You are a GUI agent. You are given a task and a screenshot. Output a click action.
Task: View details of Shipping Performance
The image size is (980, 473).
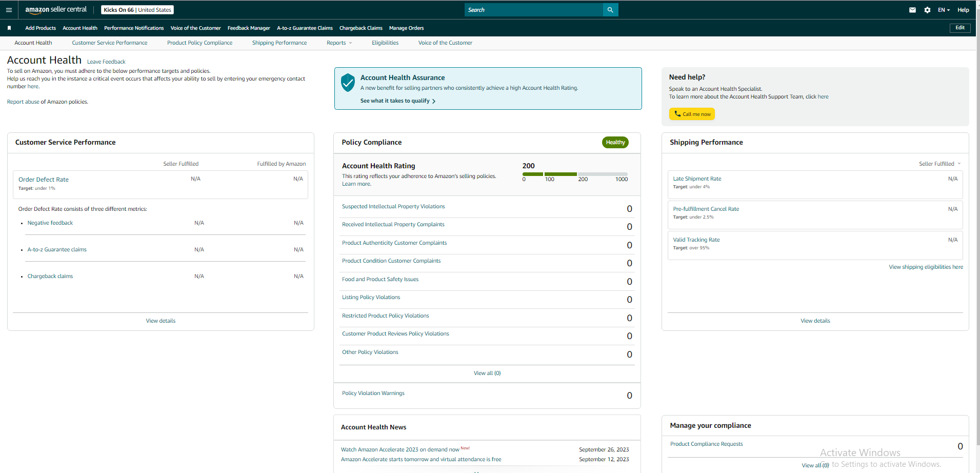click(x=815, y=321)
